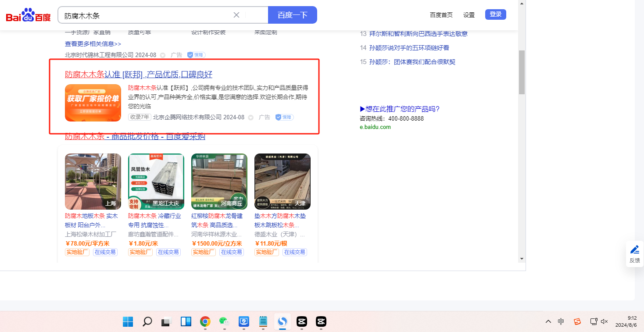Open WeChat from the taskbar
The width and height of the screenshot is (644, 332).
(224, 321)
